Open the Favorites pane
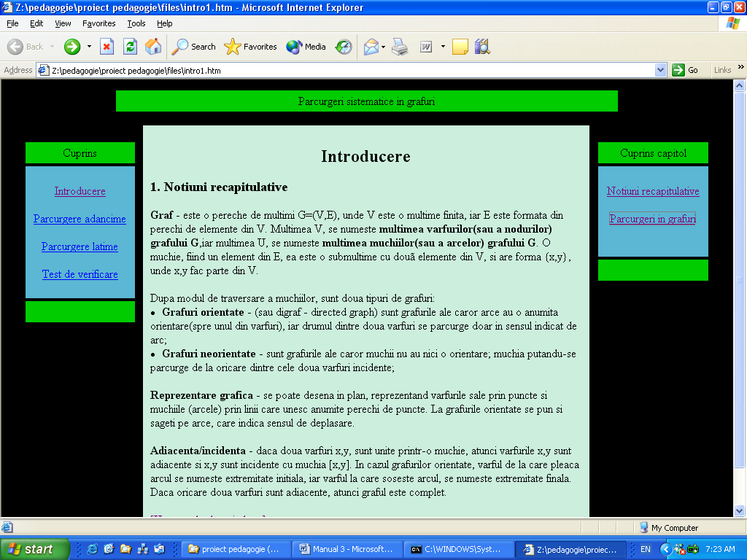Screen dimensions: 747x560 tap(251, 47)
